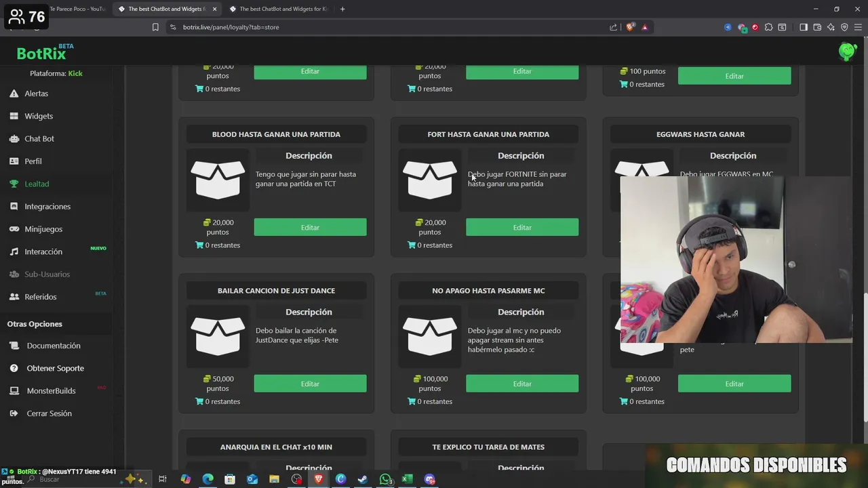Click the box image of NO APAGO HASTA PASARME MC

coord(430,336)
